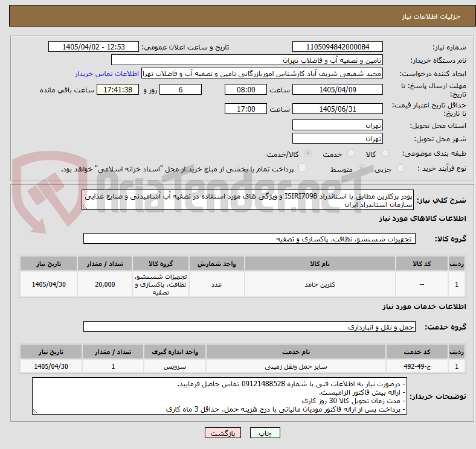Click the remaining days field showing 6

coord(181,89)
